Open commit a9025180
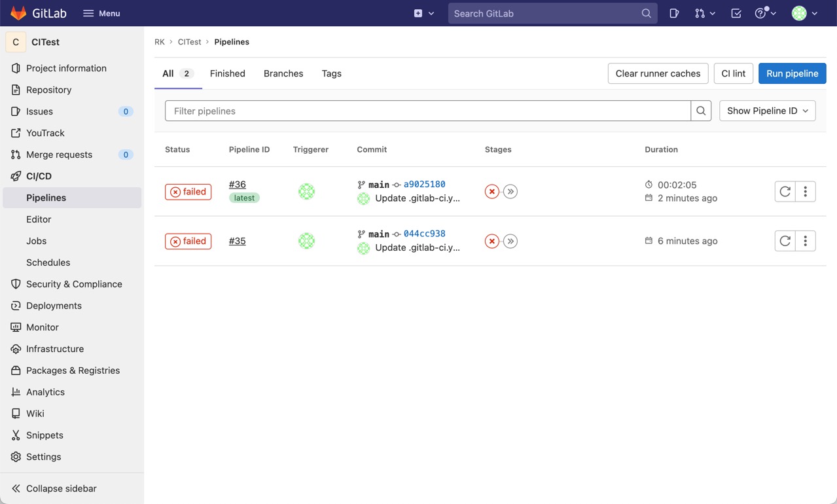This screenshot has width=837, height=504. point(425,185)
